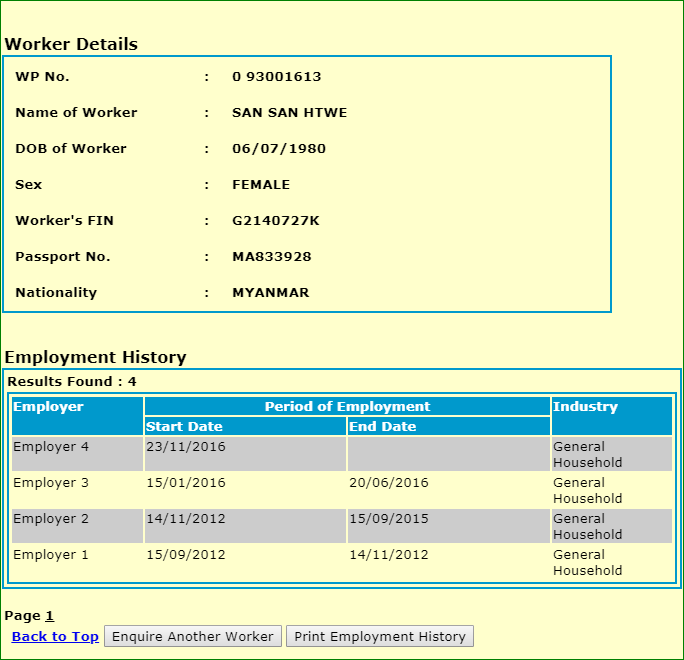Click the Industry column header
This screenshot has height=660, width=684.
(x=585, y=407)
